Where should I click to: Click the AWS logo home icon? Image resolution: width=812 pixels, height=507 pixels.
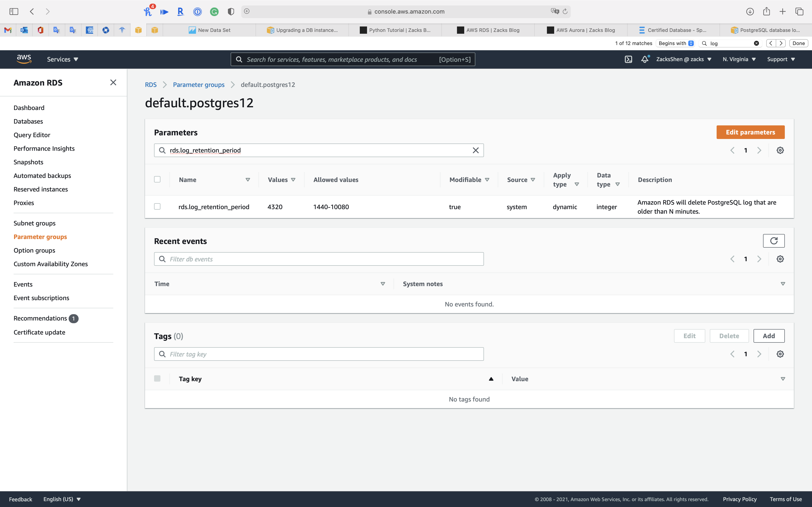(x=24, y=59)
